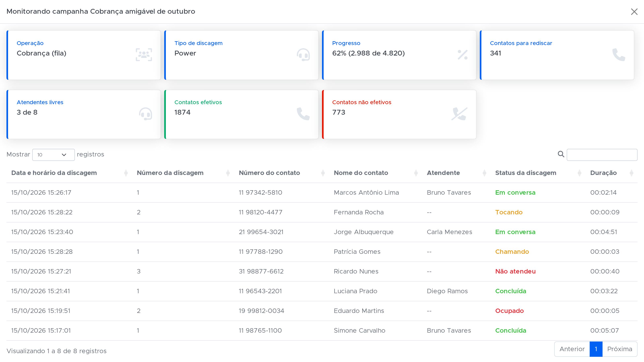Click the phone icon in Contatos efetivos card
Viewport: 644px width, 362px height.
coord(303,114)
